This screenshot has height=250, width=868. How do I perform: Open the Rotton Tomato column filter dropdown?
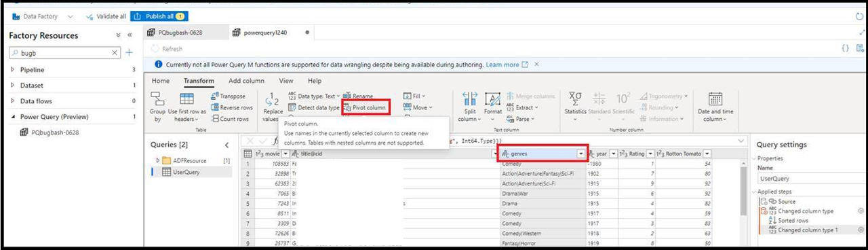[x=707, y=154]
